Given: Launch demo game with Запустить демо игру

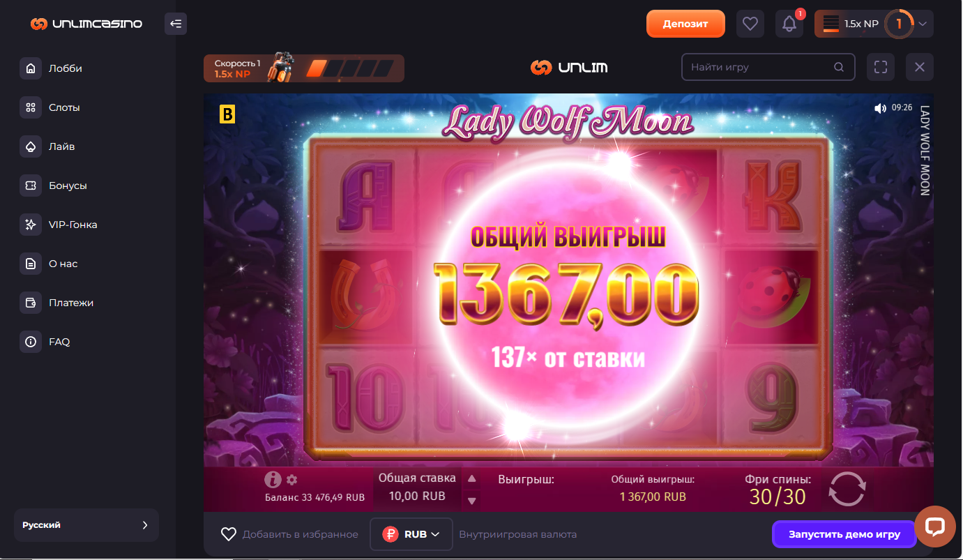Looking at the screenshot, I should 844,534.
